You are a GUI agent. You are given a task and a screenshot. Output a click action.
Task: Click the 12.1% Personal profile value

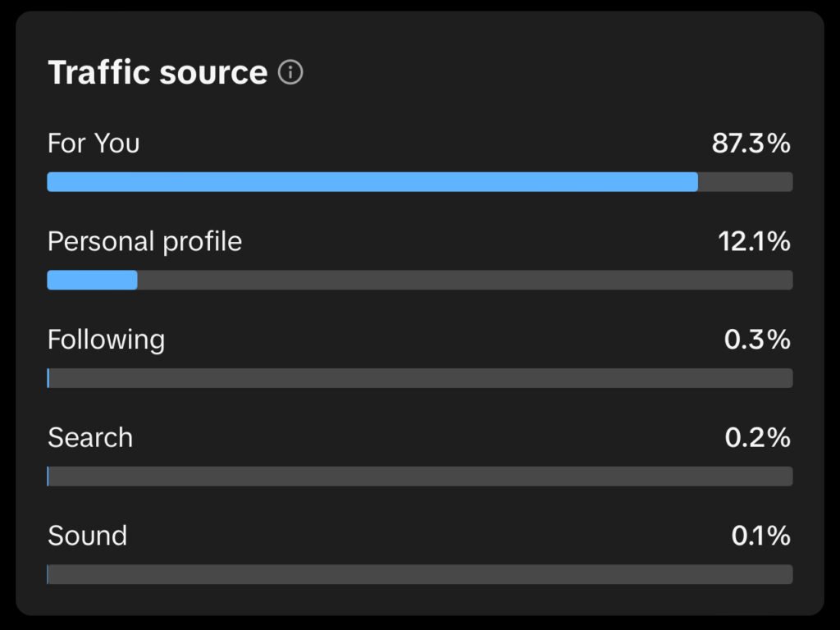coord(754,242)
